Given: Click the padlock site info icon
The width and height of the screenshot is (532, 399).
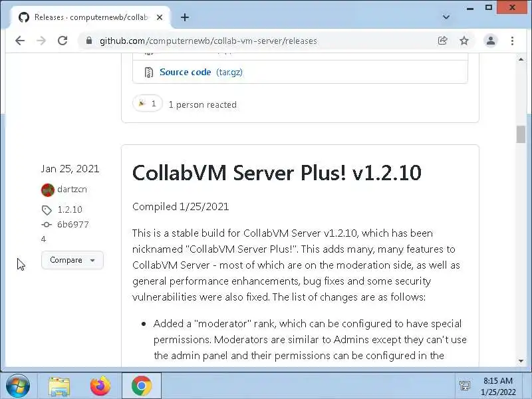Looking at the screenshot, I should coord(89,41).
